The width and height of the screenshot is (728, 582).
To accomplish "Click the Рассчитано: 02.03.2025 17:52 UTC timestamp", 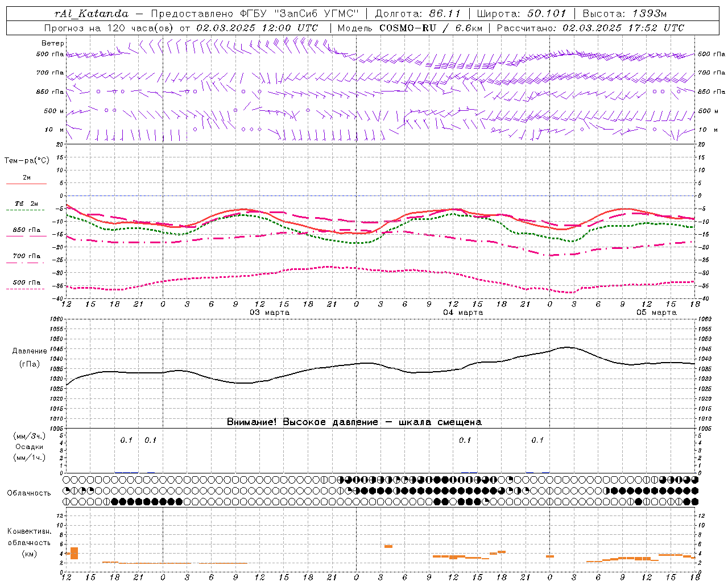I will [590, 28].
